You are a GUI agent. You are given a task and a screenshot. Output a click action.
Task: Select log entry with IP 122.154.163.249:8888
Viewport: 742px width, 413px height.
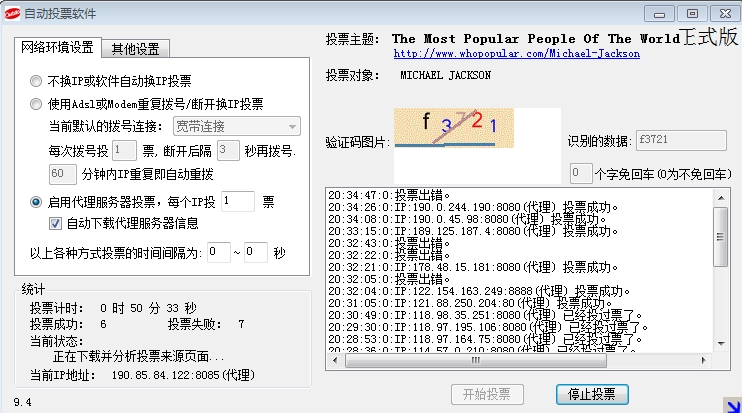coord(479,291)
